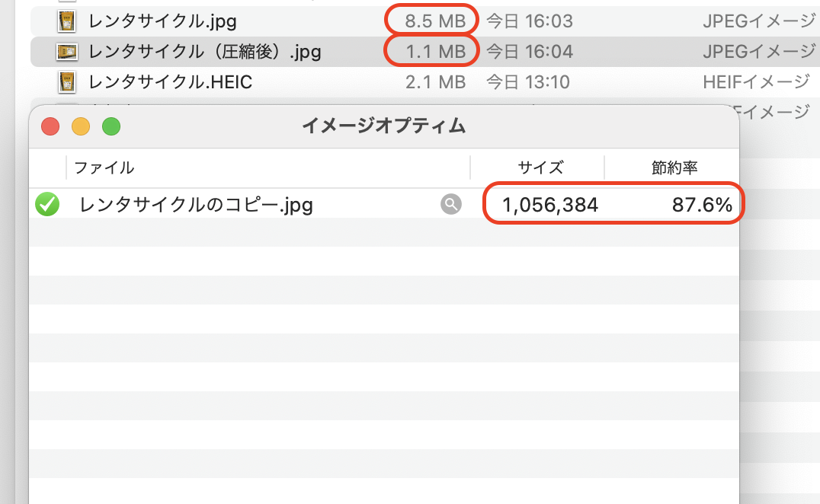This screenshot has height=504, width=820.
Task: Select the レンタサイクル.HEIC file name
Action: pyautogui.click(x=171, y=82)
